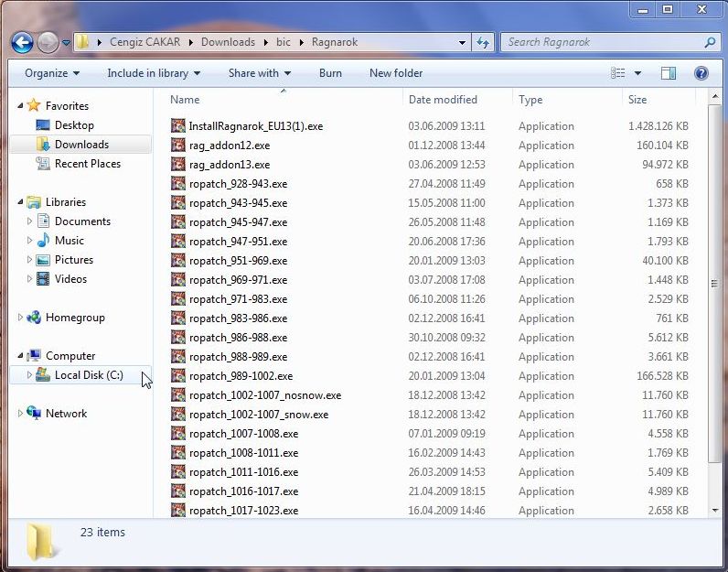Image resolution: width=728 pixels, height=572 pixels.
Task: Click the ropatch_928-943.exe icon
Action: pos(178,184)
